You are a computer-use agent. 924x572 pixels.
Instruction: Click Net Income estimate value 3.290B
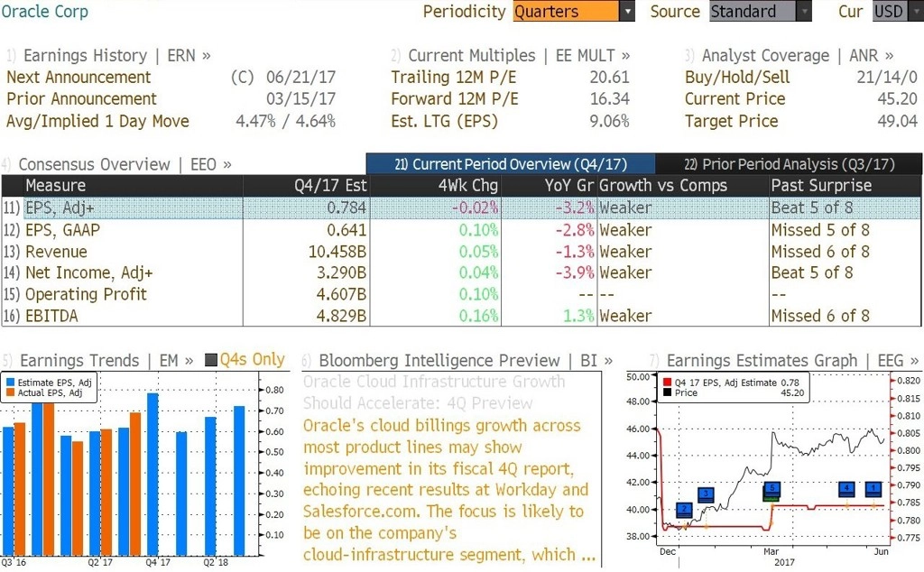pyautogui.click(x=341, y=272)
